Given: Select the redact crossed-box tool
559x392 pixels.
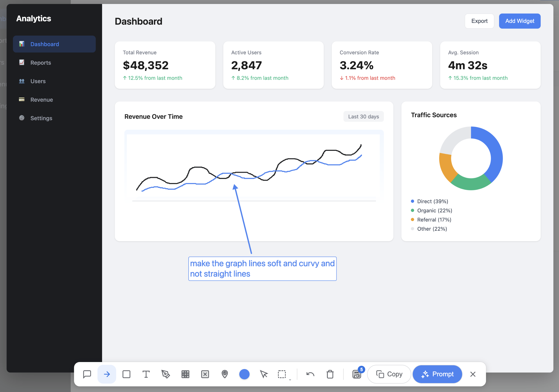Looking at the screenshot, I should click(x=205, y=374).
